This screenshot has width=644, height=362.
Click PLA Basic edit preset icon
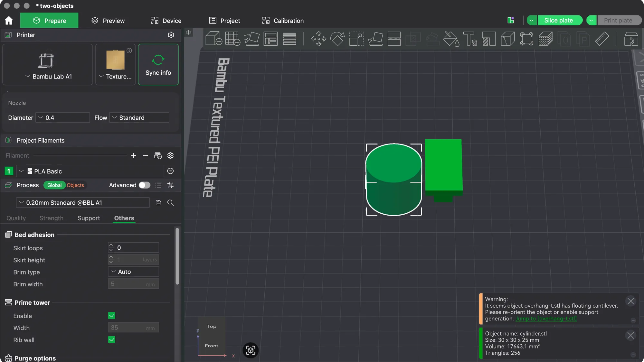coord(171,171)
